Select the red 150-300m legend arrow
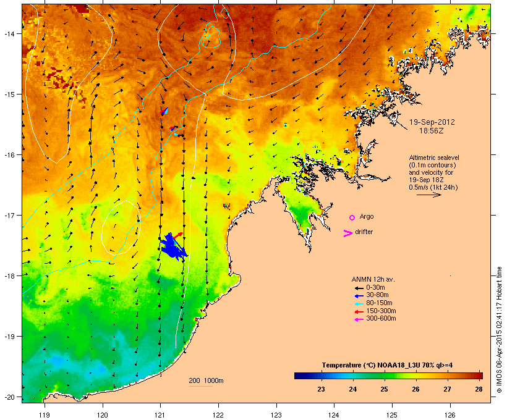Image resolution: width=507 pixels, height=420 pixels. 359,312
